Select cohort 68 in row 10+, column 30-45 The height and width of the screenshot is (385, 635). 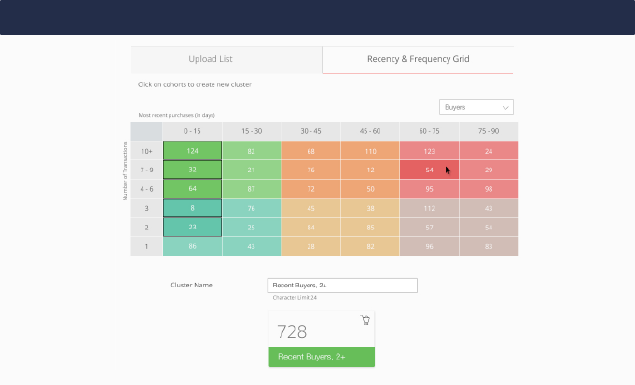tap(311, 151)
